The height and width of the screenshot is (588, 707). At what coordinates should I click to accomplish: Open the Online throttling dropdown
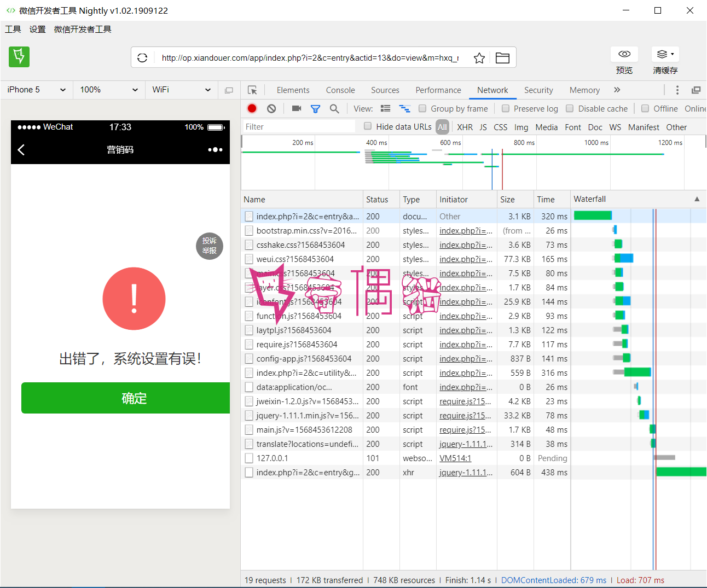[696, 109]
